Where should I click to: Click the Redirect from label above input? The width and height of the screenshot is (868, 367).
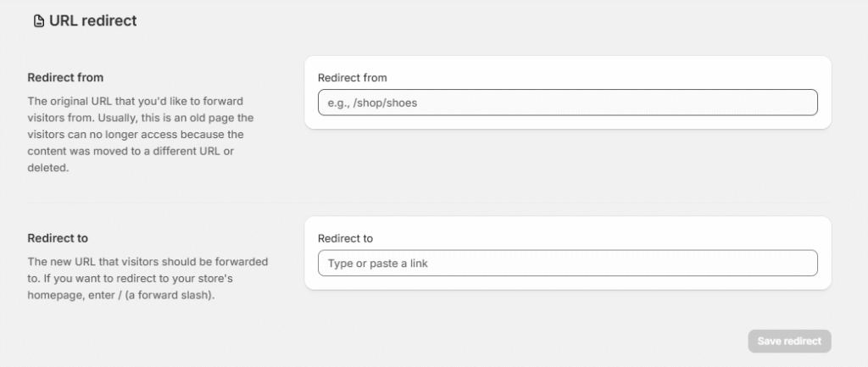click(352, 78)
